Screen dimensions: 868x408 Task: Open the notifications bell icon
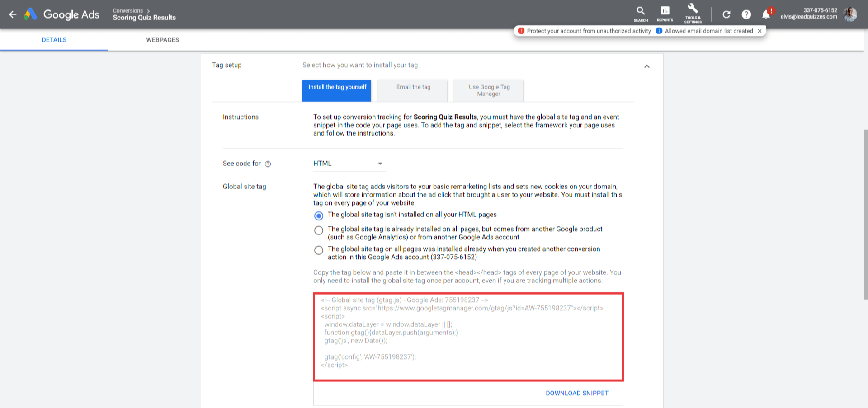tap(767, 14)
